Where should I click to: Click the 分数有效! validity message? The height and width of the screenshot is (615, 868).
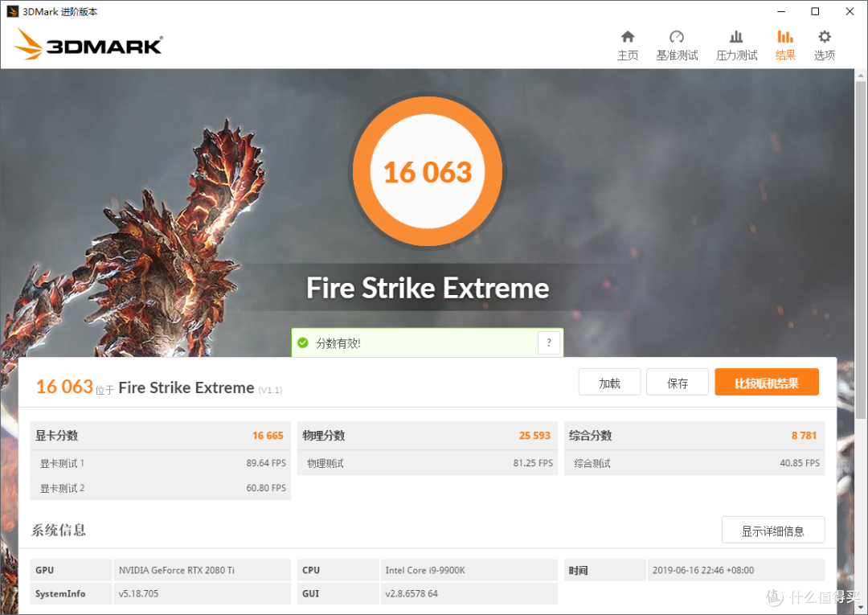coord(338,343)
